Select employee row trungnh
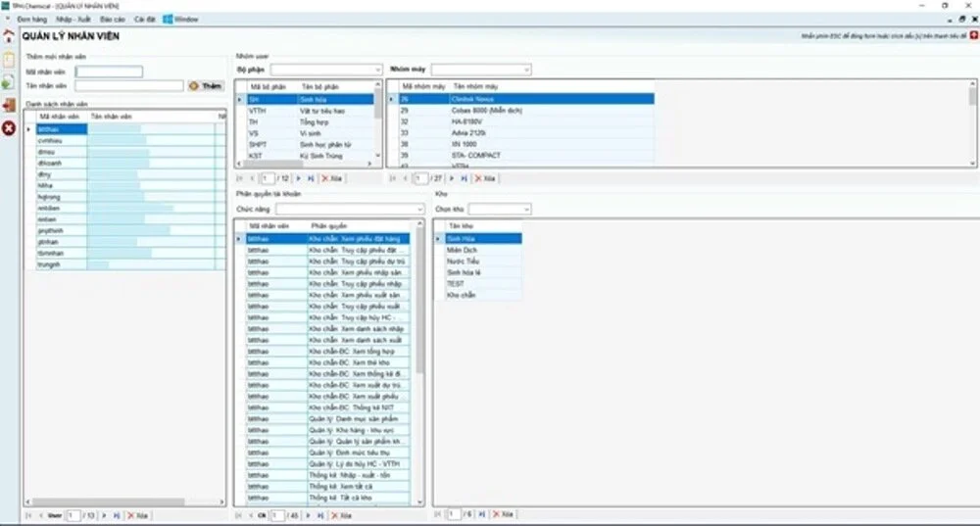The image size is (980, 526). click(125, 264)
